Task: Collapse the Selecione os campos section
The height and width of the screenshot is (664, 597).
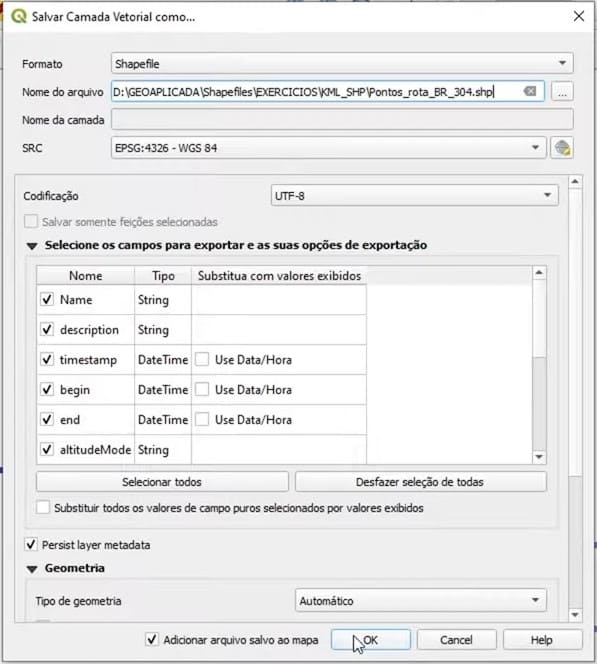Action: [32, 246]
